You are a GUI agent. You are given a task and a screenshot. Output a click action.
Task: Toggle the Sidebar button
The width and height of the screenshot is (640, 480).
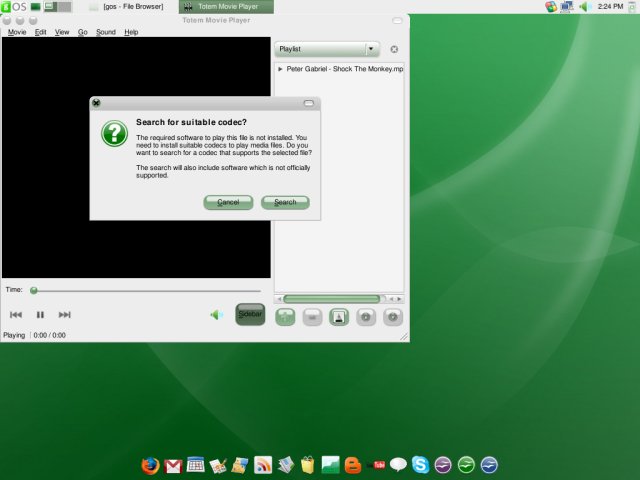coord(250,314)
